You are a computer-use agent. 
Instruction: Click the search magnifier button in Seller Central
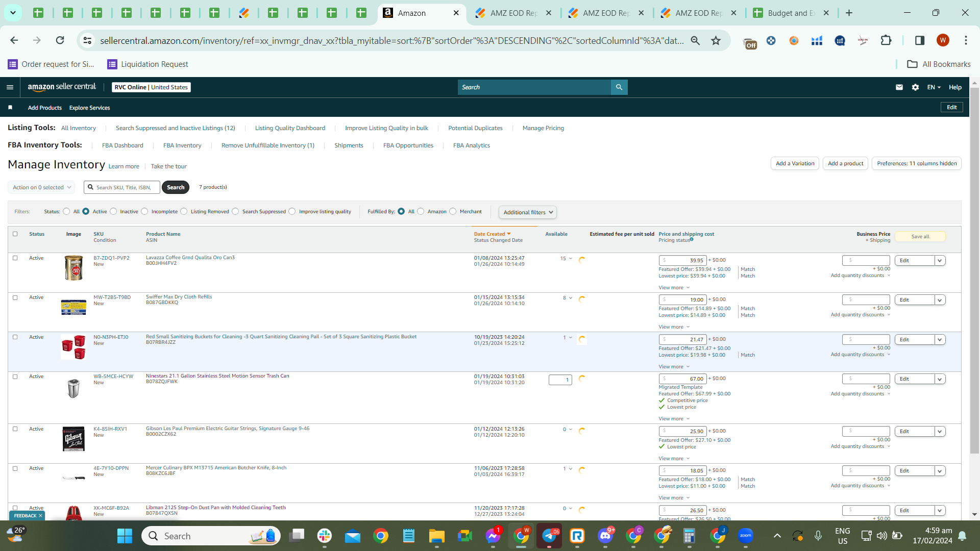point(619,87)
